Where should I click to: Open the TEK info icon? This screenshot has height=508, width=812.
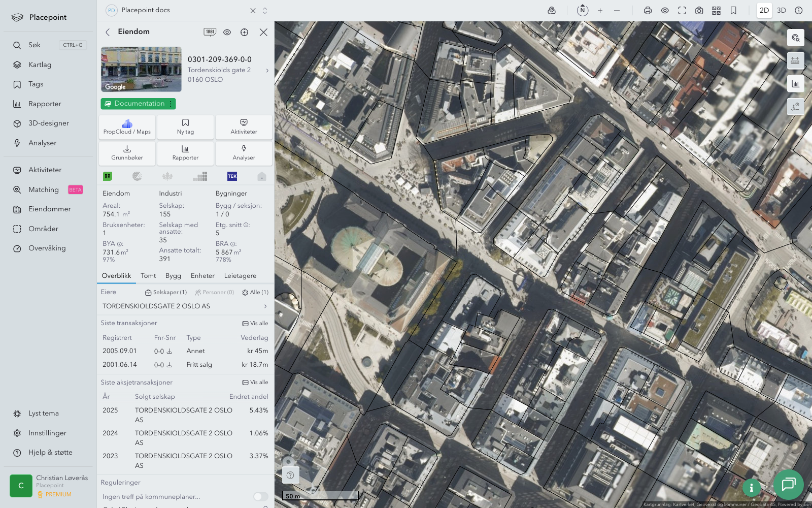pos(232,176)
